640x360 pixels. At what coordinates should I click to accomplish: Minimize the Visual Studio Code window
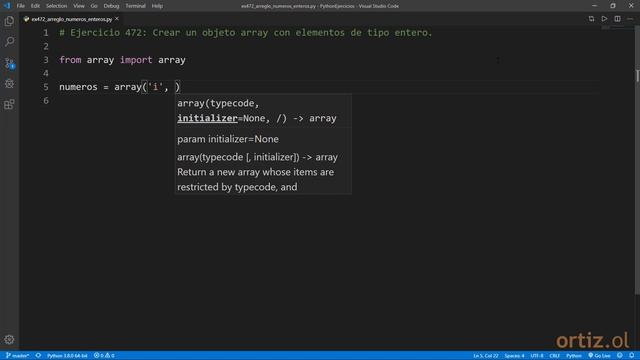(x=594, y=6)
